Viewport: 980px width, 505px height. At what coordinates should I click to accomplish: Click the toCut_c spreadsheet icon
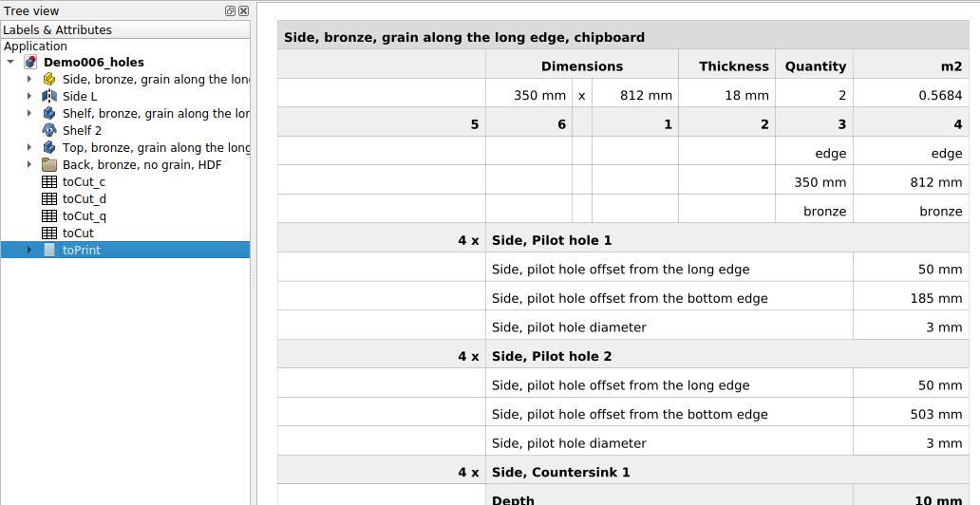point(49,182)
